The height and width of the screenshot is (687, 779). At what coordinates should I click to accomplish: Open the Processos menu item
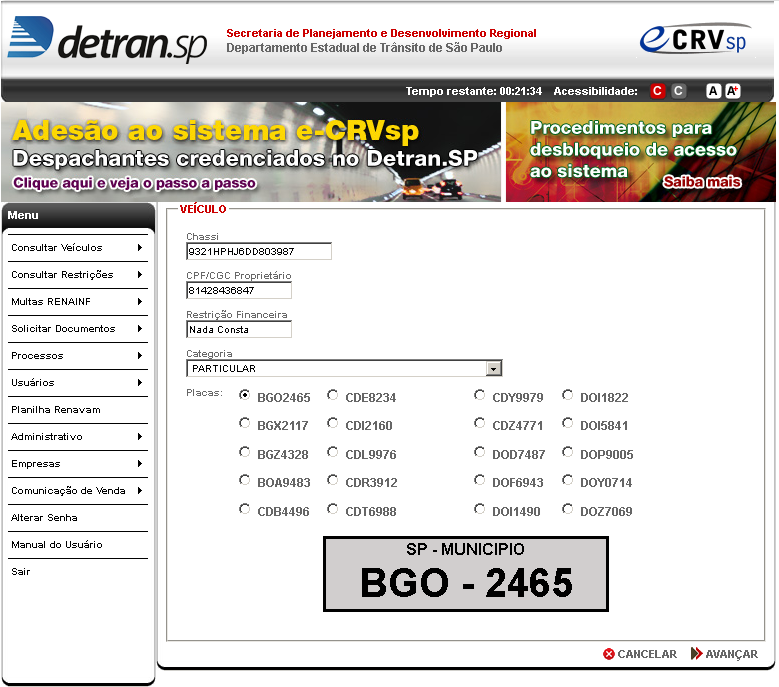(x=78, y=356)
